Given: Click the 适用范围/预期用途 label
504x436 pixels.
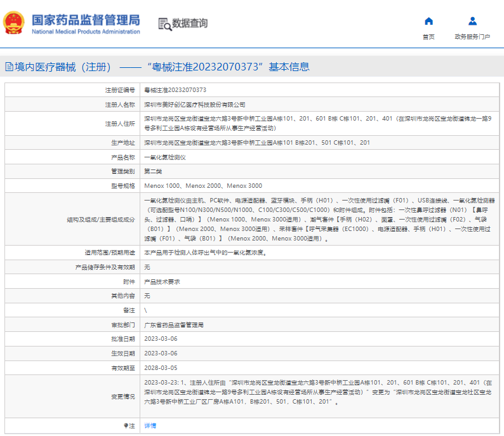Looking at the screenshot, I should [x=110, y=253].
